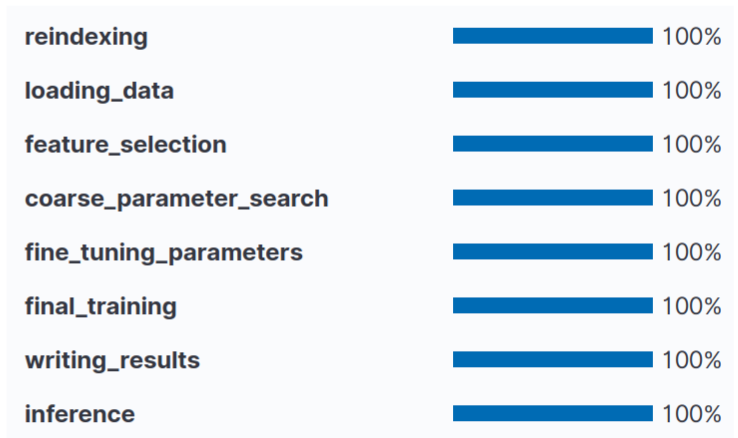
Task: Click the coarse_parameter_search progress bar
Action: [x=553, y=198]
